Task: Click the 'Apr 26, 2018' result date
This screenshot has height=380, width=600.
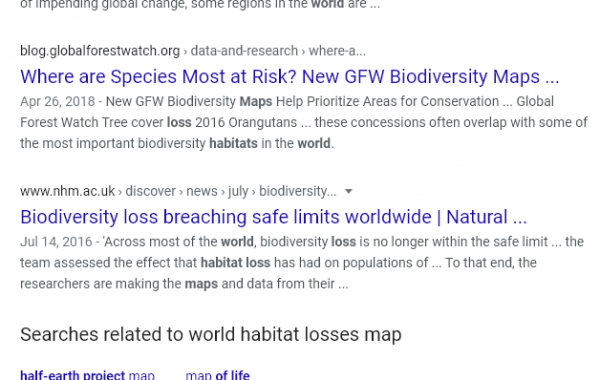Action: 57,101
